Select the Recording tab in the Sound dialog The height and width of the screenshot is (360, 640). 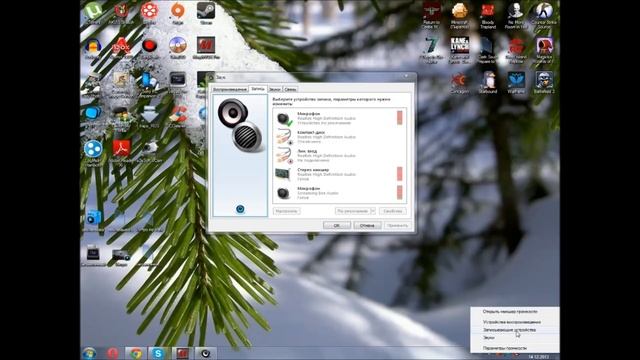click(258, 89)
